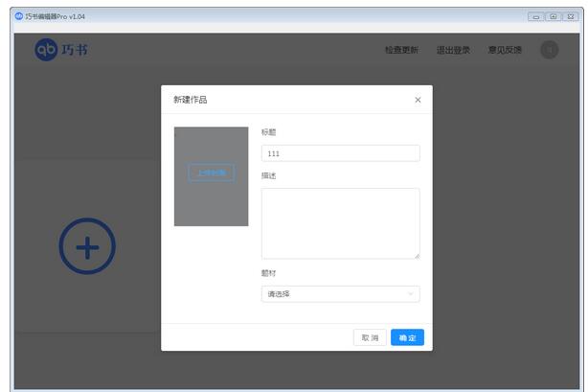Open the 题材 请选择 dropdown
This screenshot has width=588, height=392.
(335, 294)
